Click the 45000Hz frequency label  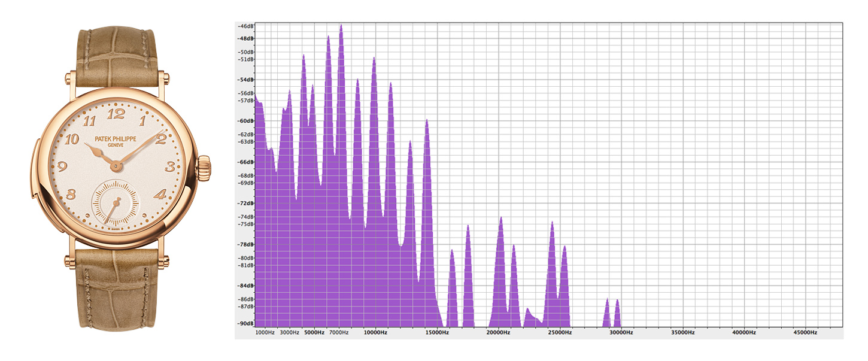(805, 332)
